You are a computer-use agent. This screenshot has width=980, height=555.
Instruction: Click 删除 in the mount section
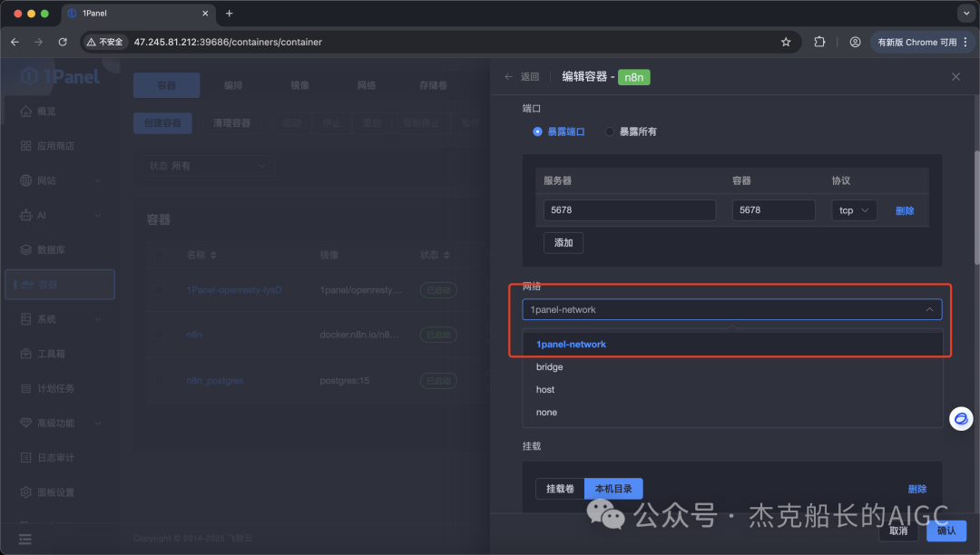(x=916, y=489)
